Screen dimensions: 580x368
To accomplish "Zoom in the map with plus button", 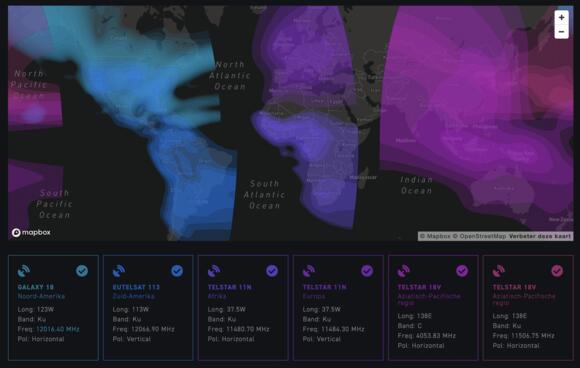I will tap(562, 17).
